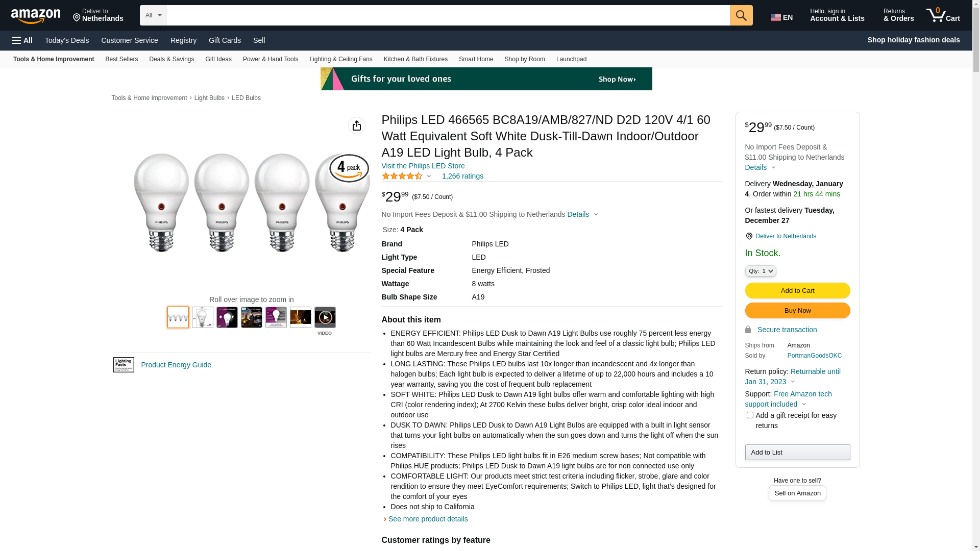Screen dimensions: 980x551
Task: Open the All hamburger menu
Action: tap(22, 40)
